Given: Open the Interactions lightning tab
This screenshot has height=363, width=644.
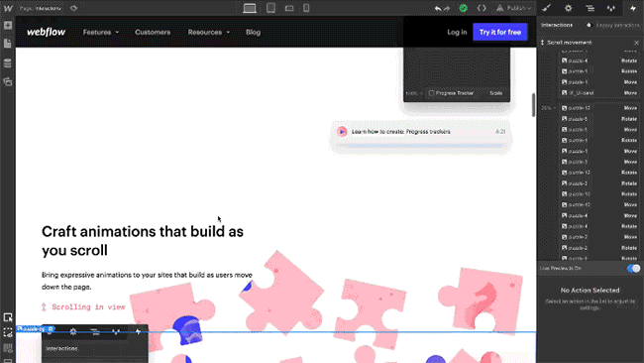Looking at the screenshot, I should 633,8.
